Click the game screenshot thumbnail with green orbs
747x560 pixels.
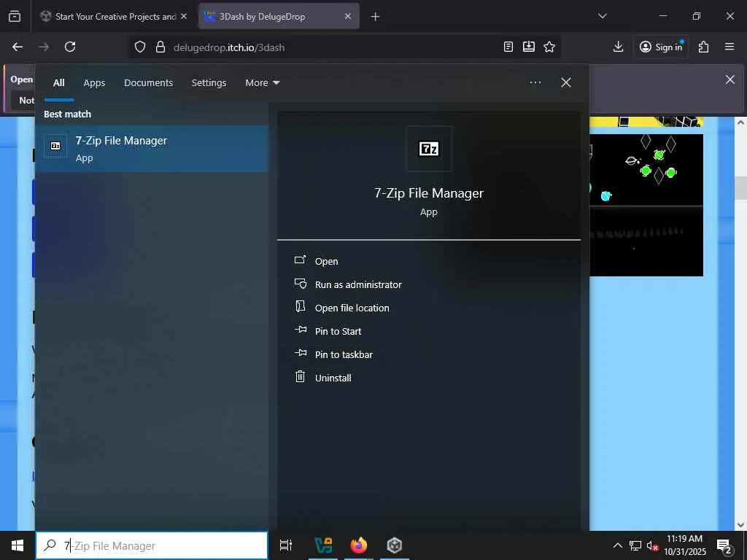(646, 169)
